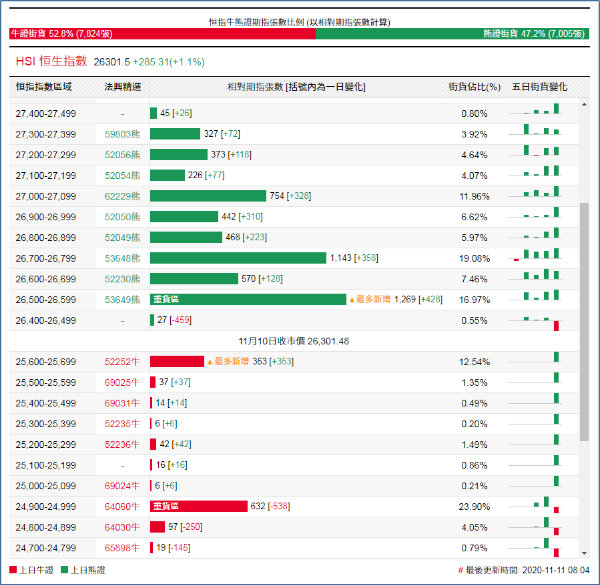Open bear certificate 52050熊
This screenshot has height=585, width=600.
pos(122,217)
